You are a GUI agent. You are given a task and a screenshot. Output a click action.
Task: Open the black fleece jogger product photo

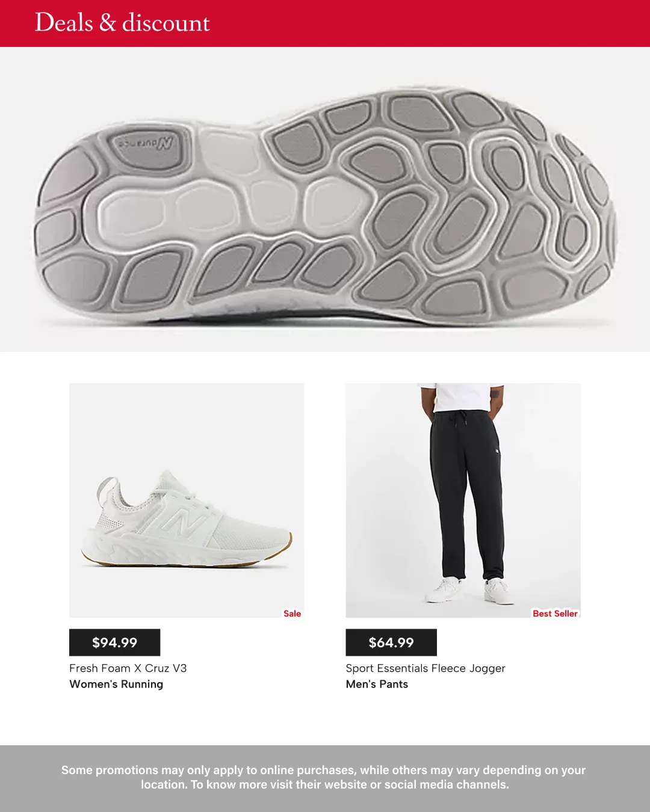[x=463, y=500]
